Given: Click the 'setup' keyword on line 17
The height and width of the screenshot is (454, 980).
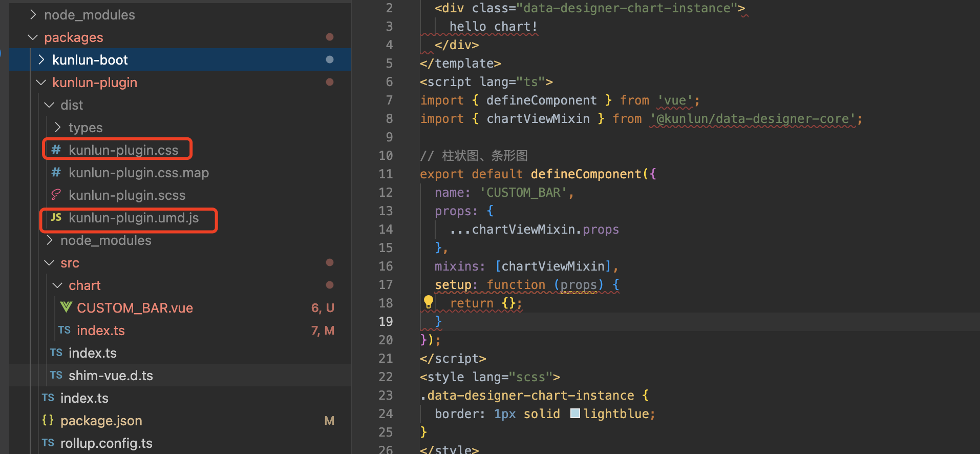Looking at the screenshot, I should click(453, 285).
